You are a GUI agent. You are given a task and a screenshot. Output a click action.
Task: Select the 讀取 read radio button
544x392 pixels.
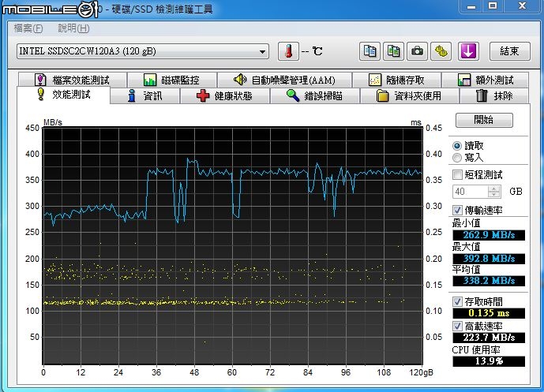(x=457, y=146)
